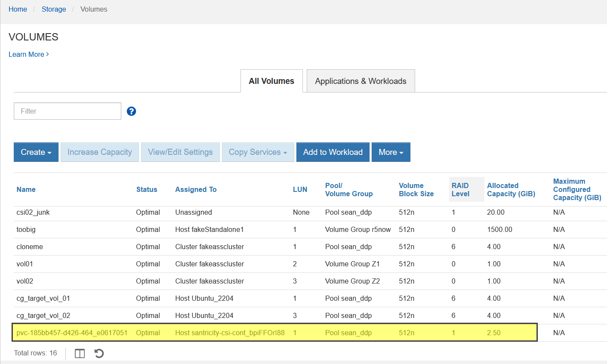Select the csi02_junk volume row
Viewport: 607px width, 364px height.
tap(310, 213)
